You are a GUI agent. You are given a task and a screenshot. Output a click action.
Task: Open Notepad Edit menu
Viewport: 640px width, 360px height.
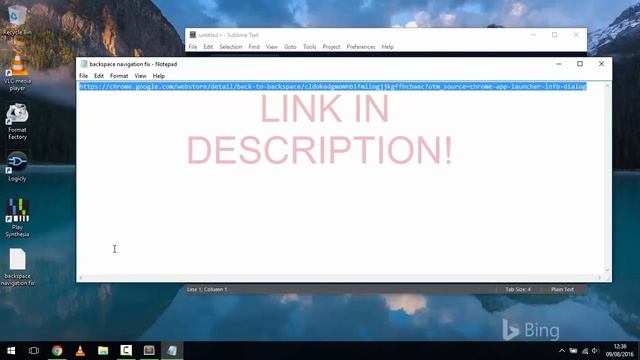[99, 76]
